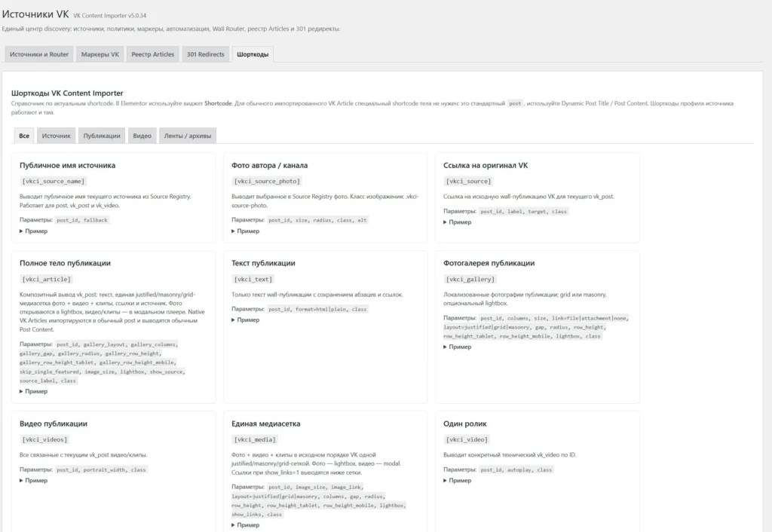
Task: Expand "Пример" under "Ссылка на оригинал VK"
Action: pos(457,222)
